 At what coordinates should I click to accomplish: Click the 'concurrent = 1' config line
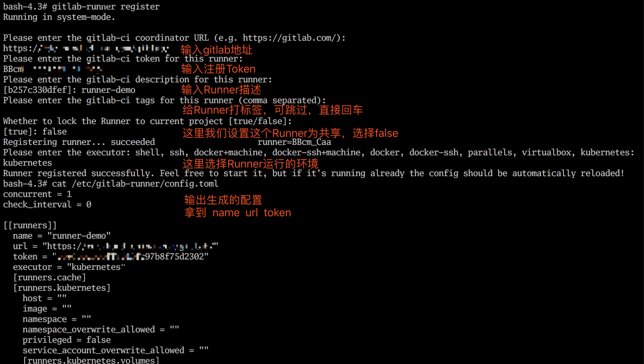[37, 194]
